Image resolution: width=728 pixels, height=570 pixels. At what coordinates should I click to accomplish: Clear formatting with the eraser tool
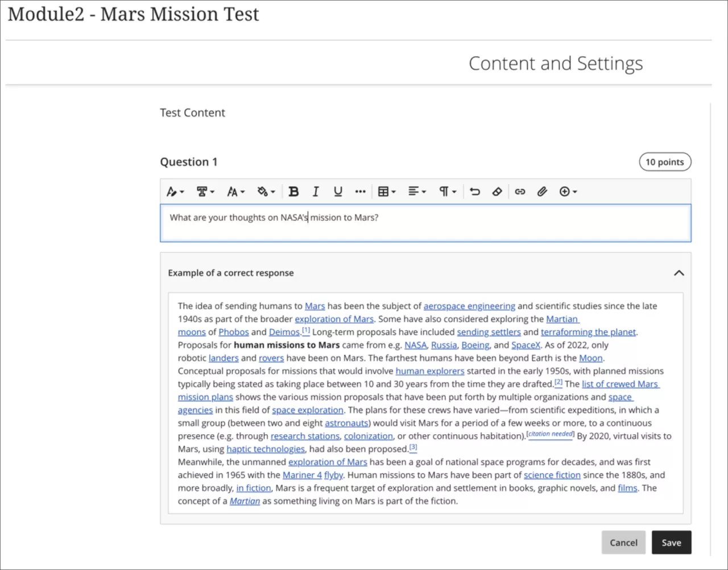point(497,192)
